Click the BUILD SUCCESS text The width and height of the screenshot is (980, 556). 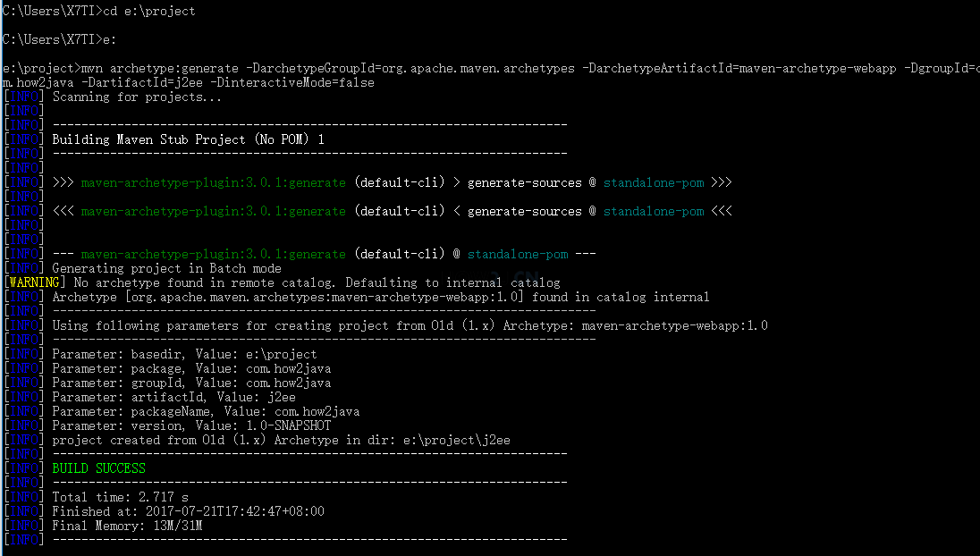tap(98, 468)
